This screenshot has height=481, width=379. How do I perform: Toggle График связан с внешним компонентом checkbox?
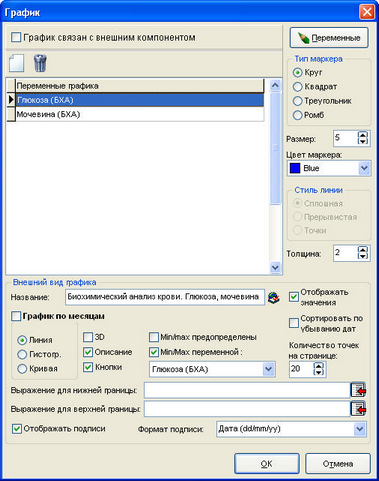point(16,37)
